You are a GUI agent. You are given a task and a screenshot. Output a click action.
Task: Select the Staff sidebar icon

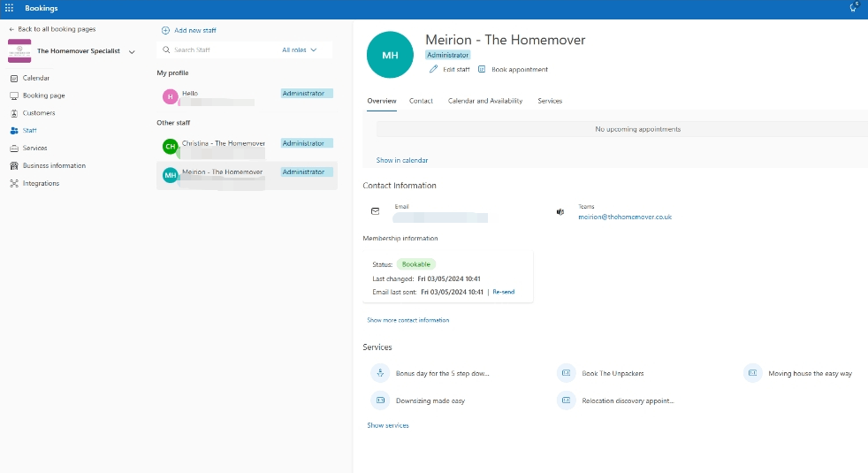tap(14, 131)
